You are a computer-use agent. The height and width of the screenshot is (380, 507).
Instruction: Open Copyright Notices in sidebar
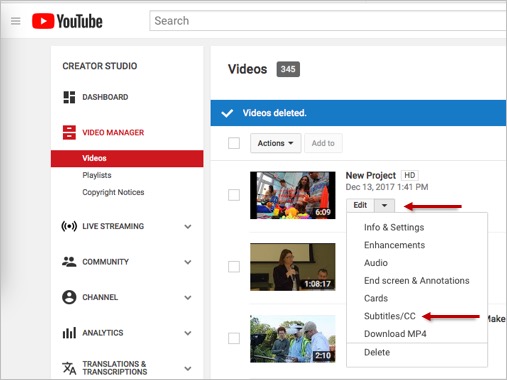(113, 192)
